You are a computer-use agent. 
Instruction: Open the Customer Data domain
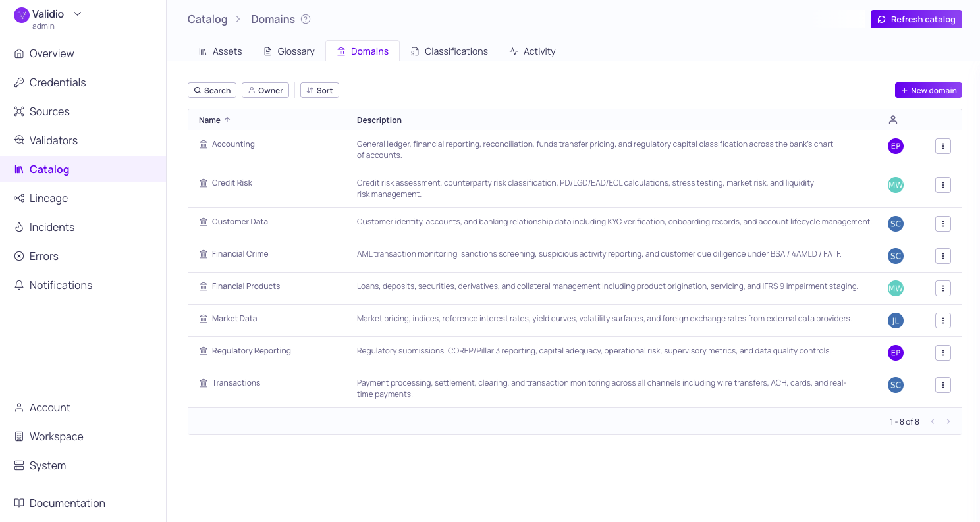point(240,222)
